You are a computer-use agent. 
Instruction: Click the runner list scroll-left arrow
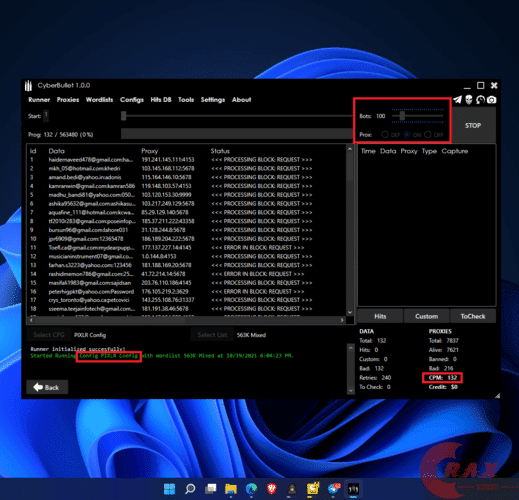[x=31, y=320]
